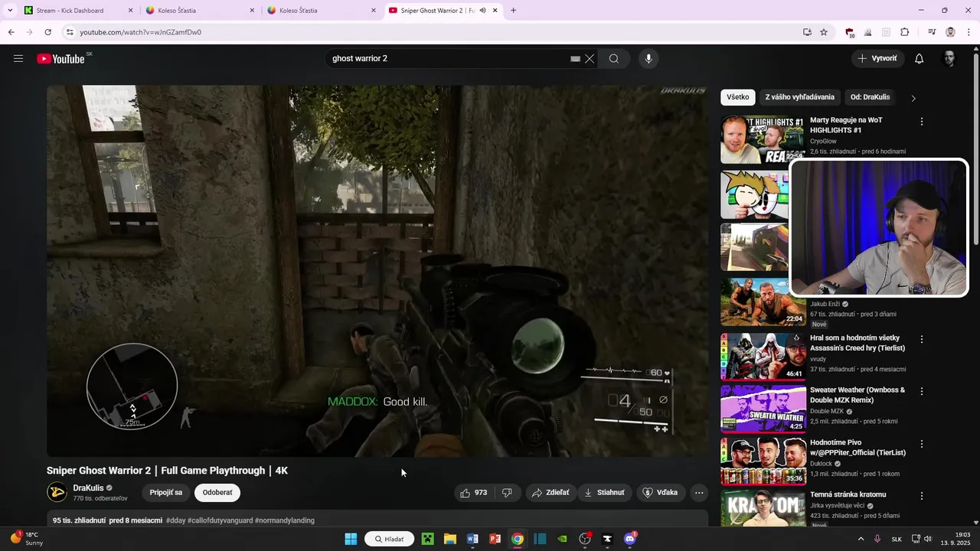Viewport: 980px width, 551px height.
Task: Open Minecraft from the taskbar
Action: pos(427,539)
